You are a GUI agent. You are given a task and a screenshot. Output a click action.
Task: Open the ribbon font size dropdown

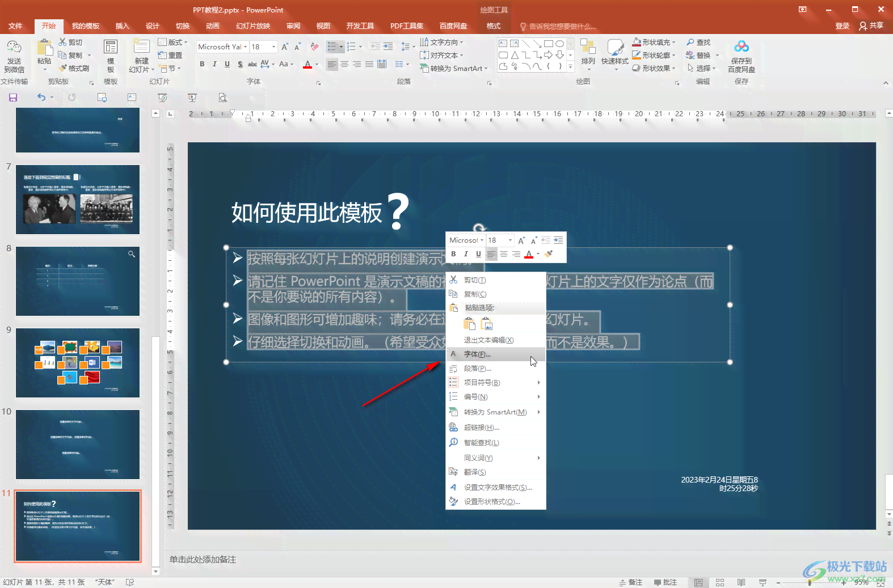[x=274, y=47]
